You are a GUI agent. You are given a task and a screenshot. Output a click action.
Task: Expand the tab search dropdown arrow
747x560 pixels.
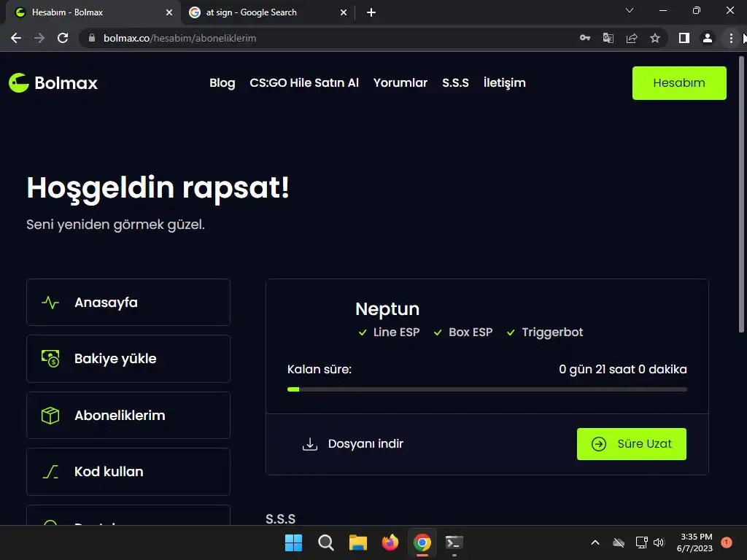(630, 10)
